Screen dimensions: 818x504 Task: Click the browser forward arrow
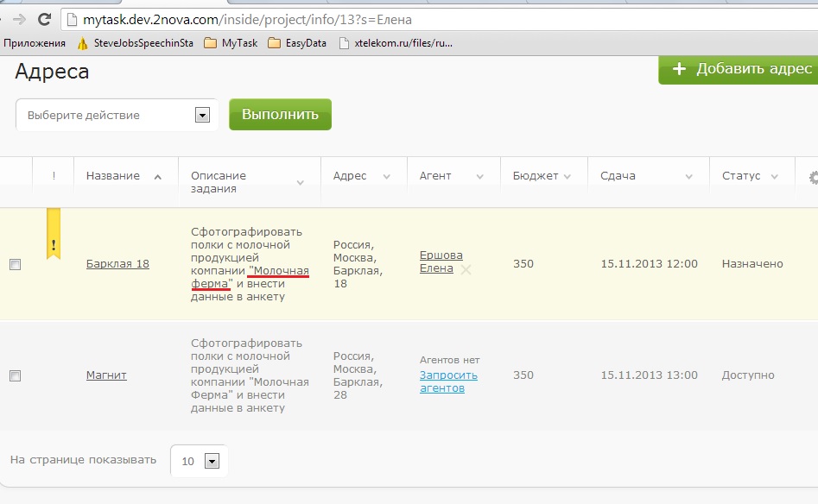(x=19, y=19)
